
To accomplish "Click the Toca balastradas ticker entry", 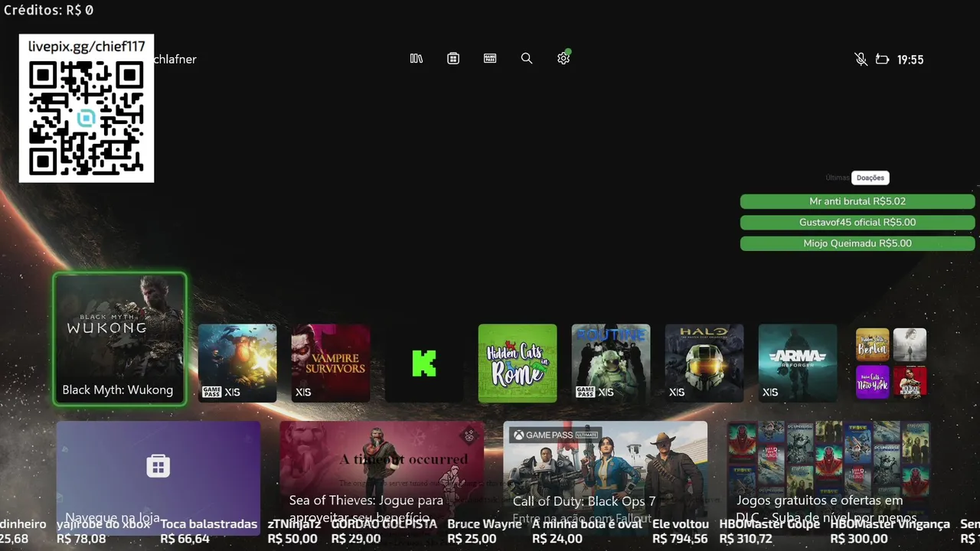I will click(209, 531).
